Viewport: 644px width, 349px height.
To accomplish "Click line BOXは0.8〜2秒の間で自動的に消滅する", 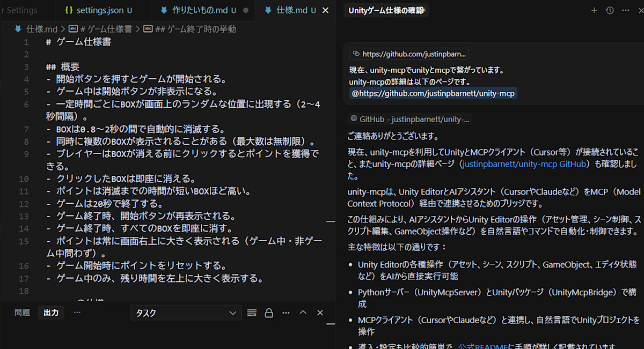I will pos(136,129).
